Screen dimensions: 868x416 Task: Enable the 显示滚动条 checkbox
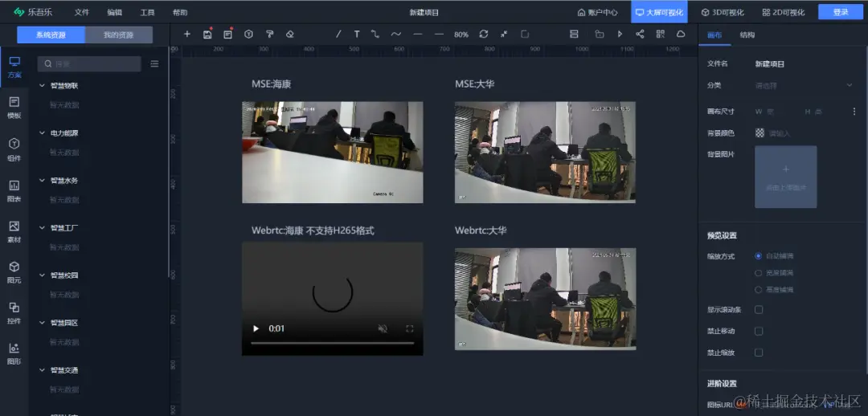click(759, 310)
